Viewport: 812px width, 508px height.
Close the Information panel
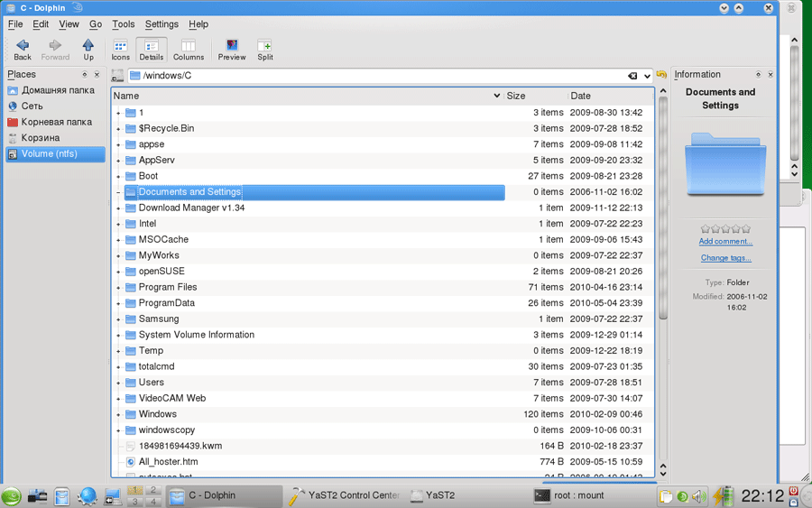(770, 75)
